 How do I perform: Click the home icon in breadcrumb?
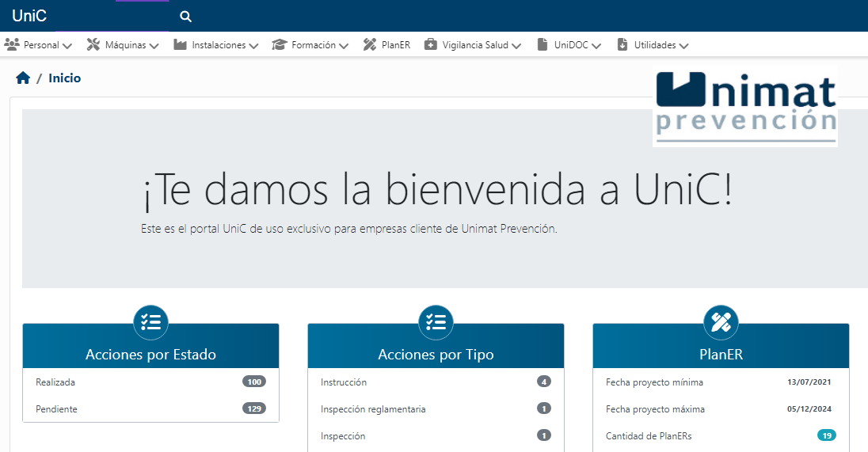click(23, 78)
